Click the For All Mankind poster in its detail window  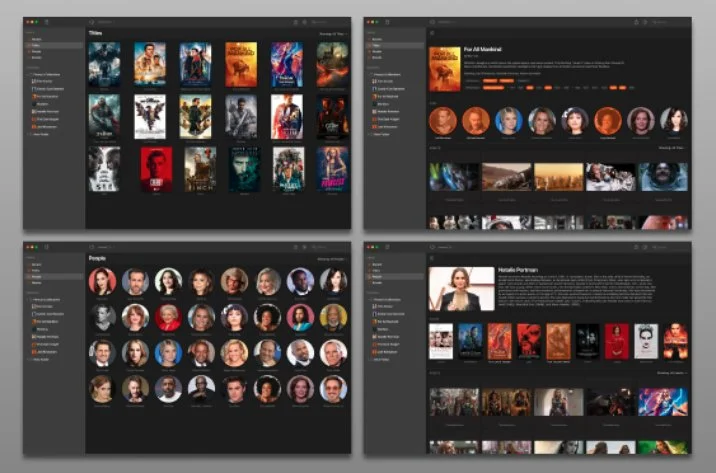tap(445, 69)
